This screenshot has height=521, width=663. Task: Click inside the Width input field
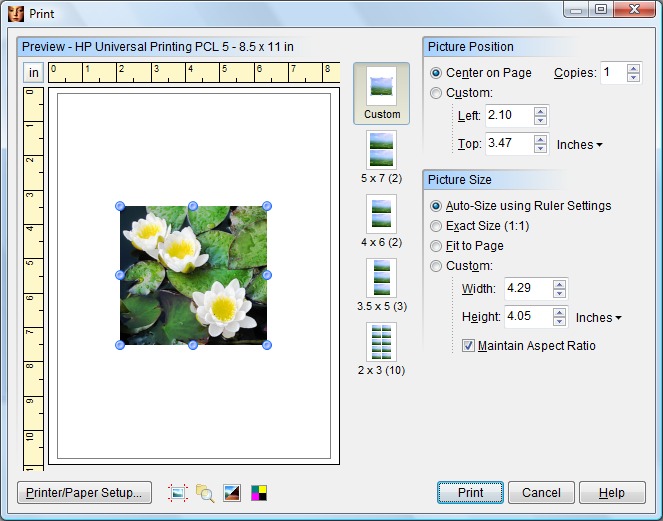click(x=526, y=289)
